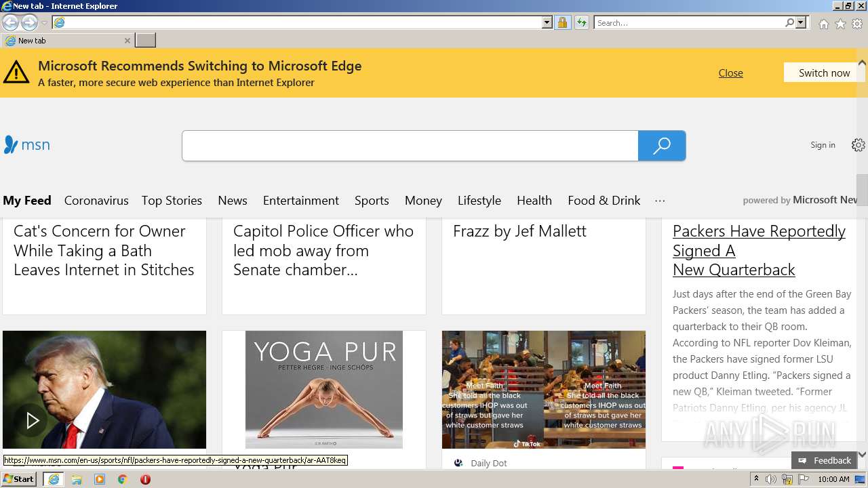The height and width of the screenshot is (488, 868).
Task: Go to the News section
Action: coord(233,201)
